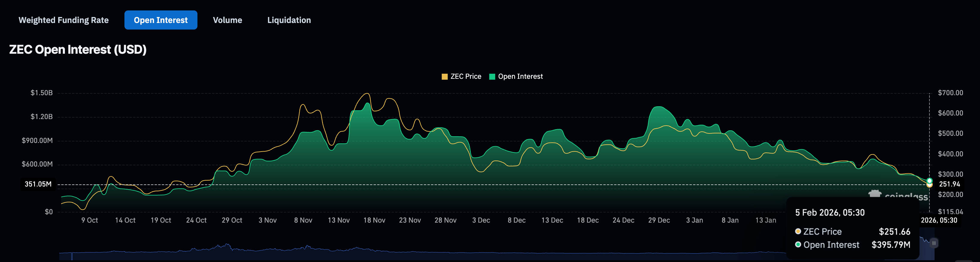Click the yellow ZEC Price legend square
The image size is (980, 262).
[444, 77]
